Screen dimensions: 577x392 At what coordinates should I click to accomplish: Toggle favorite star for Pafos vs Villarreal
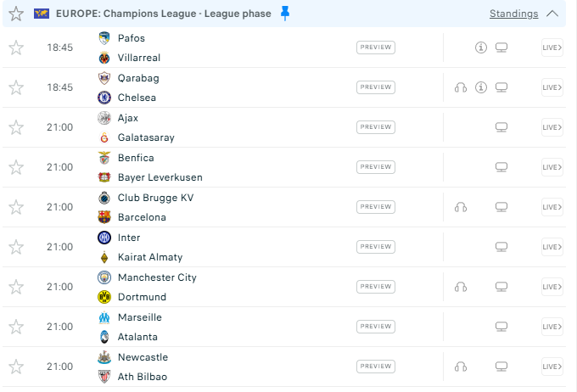(x=16, y=48)
